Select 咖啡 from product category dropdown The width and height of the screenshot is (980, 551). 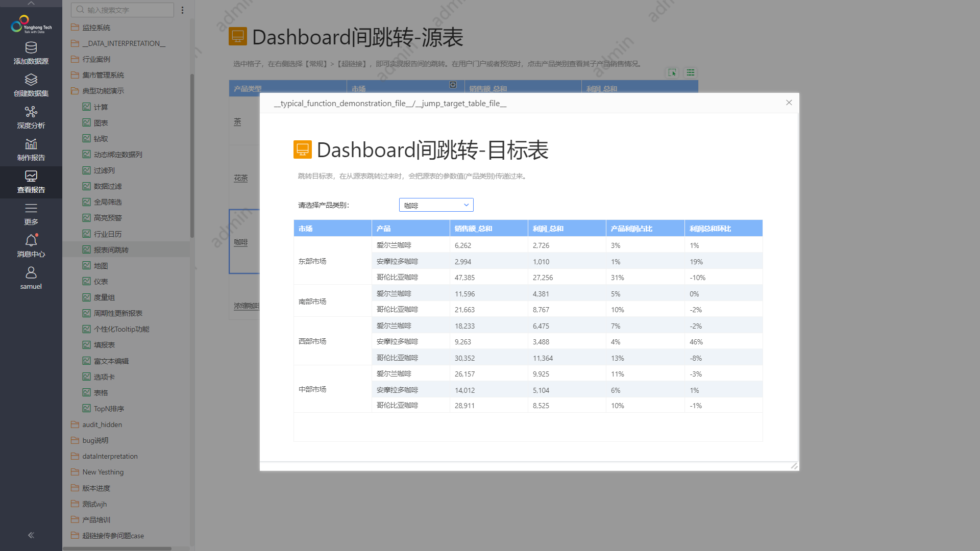[435, 205]
